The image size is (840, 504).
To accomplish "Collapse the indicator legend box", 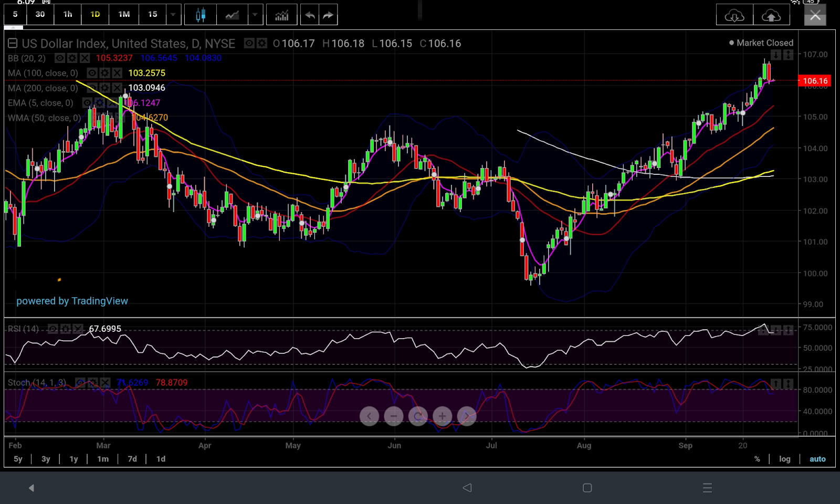I will pos(13,43).
